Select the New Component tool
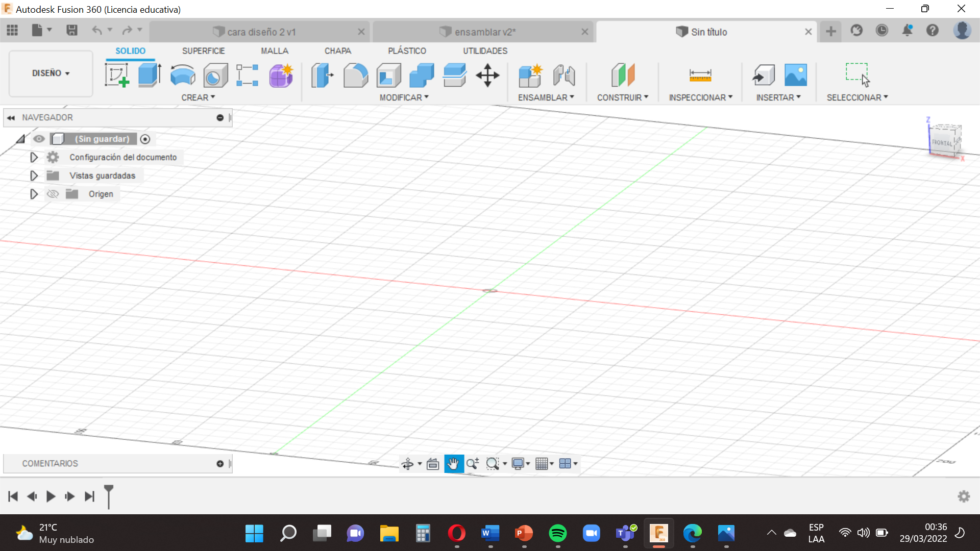980x551 pixels. tap(530, 76)
